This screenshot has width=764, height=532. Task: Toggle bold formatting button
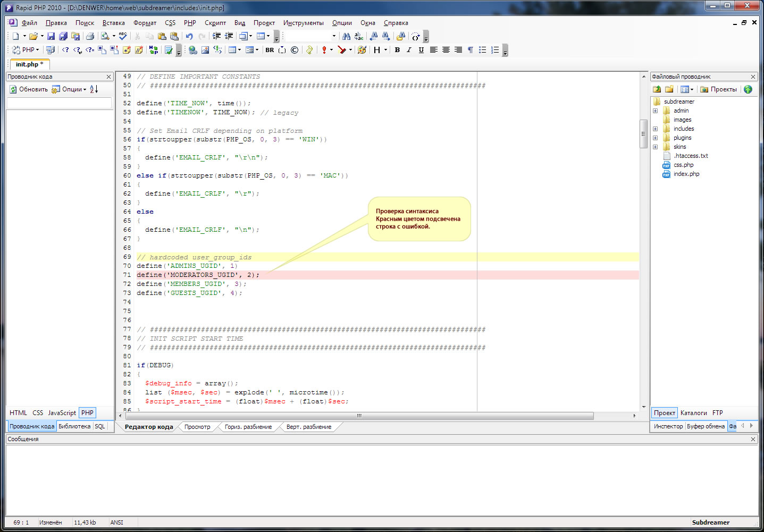(397, 50)
